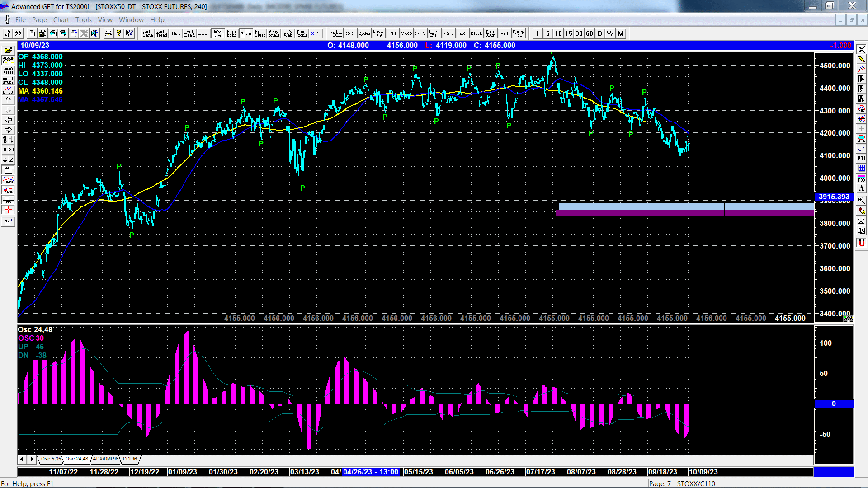
Task: Open the File menu
Action: click(20, 20)
